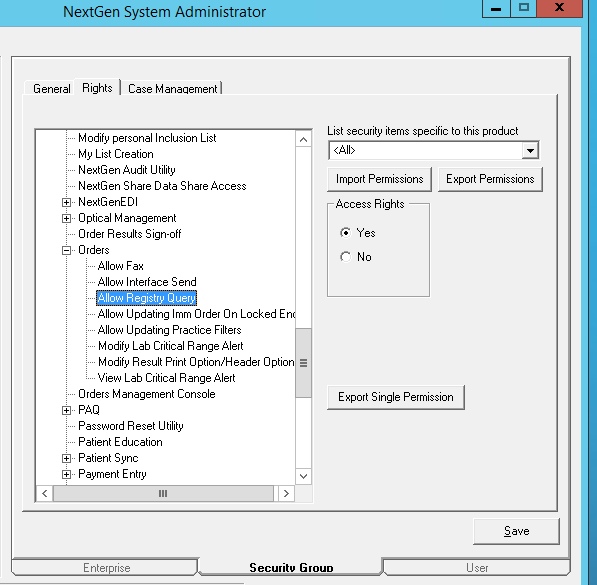Expand the Patient Sync node
This screenshot has width=597, height=585.
click(66, 458)
